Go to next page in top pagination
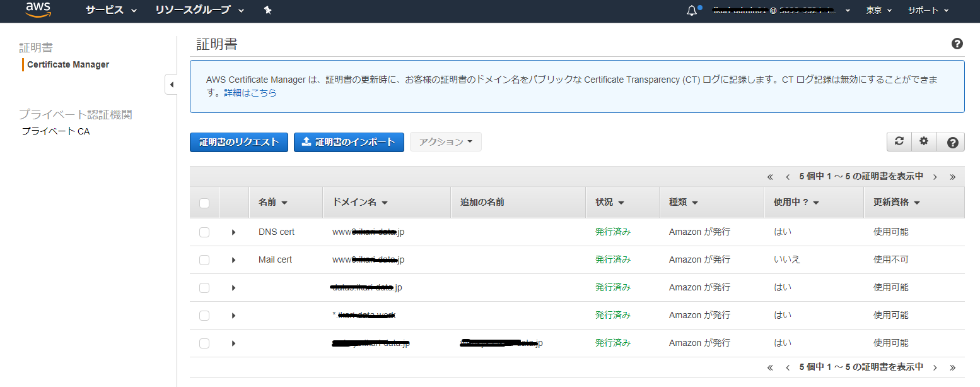Image resolution: width=980 pixels, height=387 pixels. pos(935,177)
